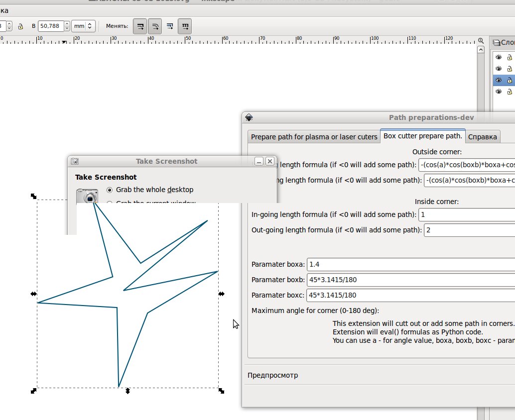The width and height of the screenshot is (515, 420).
Task: Click the Paramater boxc input field
Action: 411,295
